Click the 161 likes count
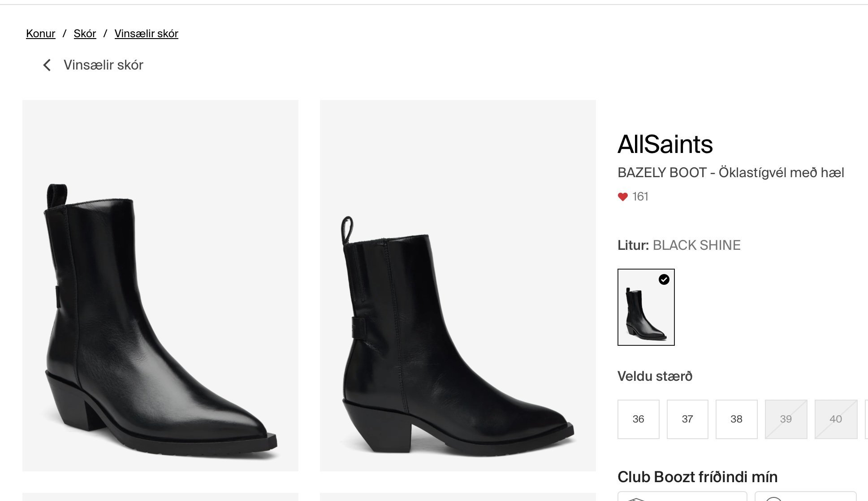The image size is (868, 501). tap(640, 197)
